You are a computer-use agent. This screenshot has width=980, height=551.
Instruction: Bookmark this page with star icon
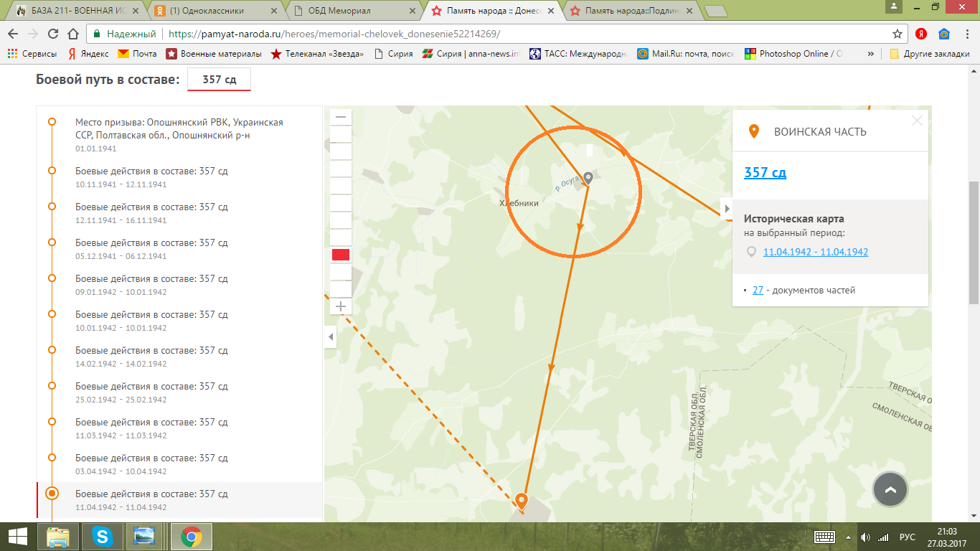tap(897, 34)
